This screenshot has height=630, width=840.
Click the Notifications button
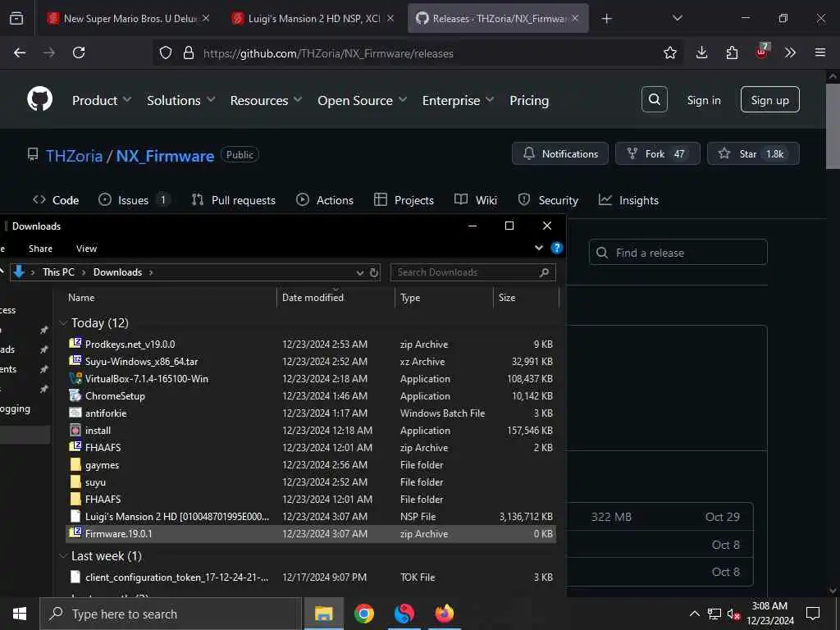559,153
